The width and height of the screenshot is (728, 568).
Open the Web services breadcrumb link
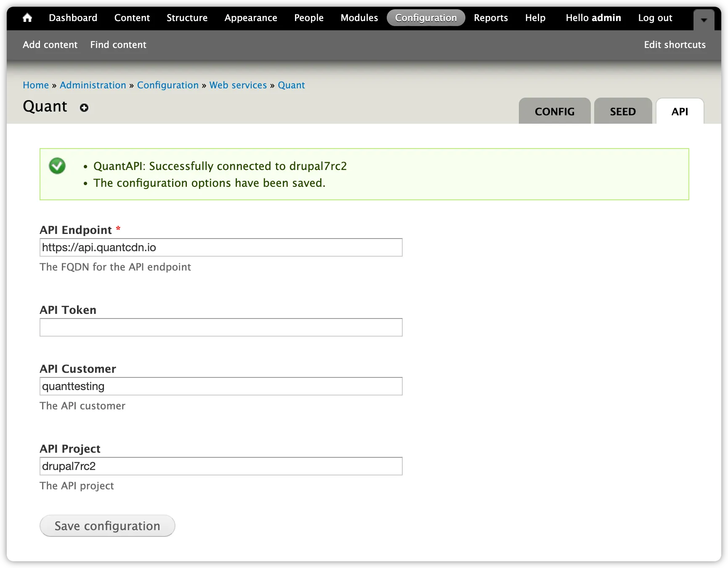[x=238, y=85]
